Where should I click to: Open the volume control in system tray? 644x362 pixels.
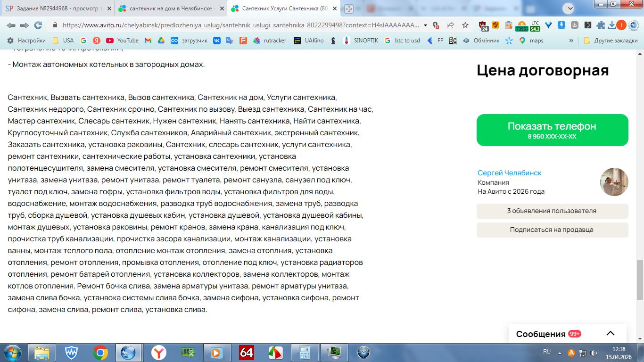594,353
